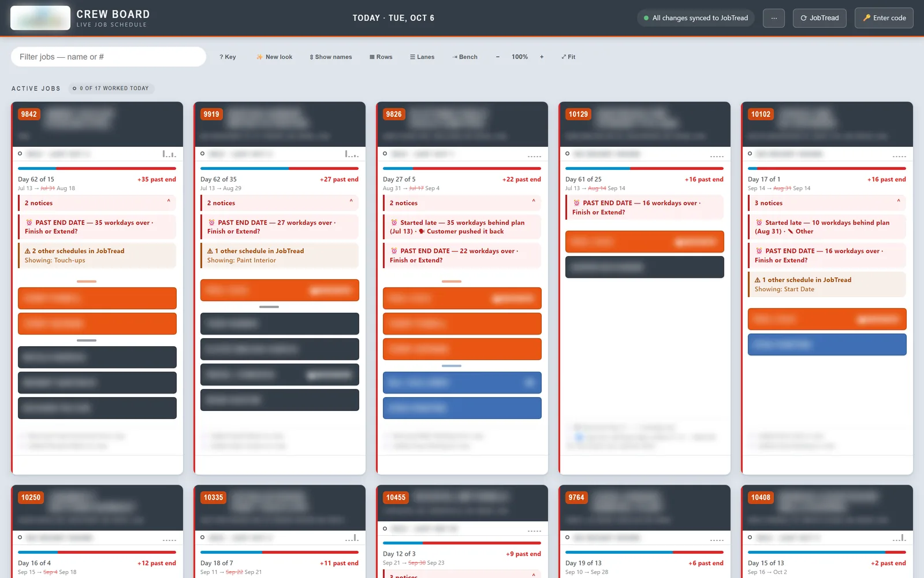Image resolution: width=924 pixels, height=578 pixels.
Task: Open job number 10335 badge
Action: pos(213,498)
